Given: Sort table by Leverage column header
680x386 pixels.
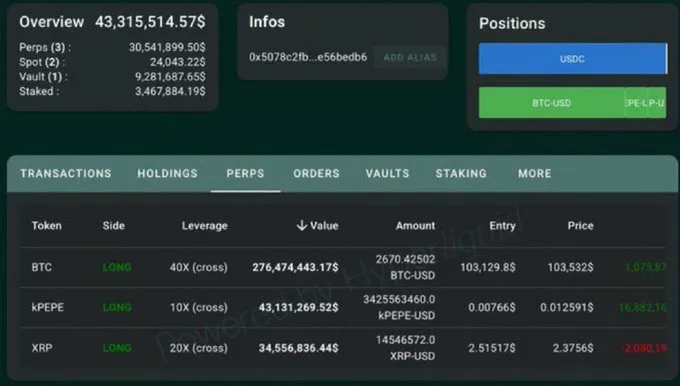Looking at the screenshot, I should pyautogui.click(x=204, y=226).
